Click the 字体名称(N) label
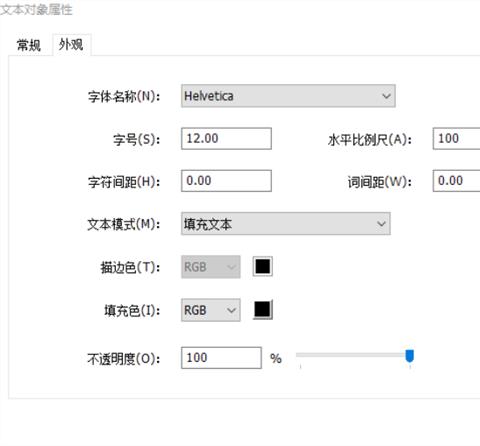Viewport: 480px width, 446px height. [124, 97]
